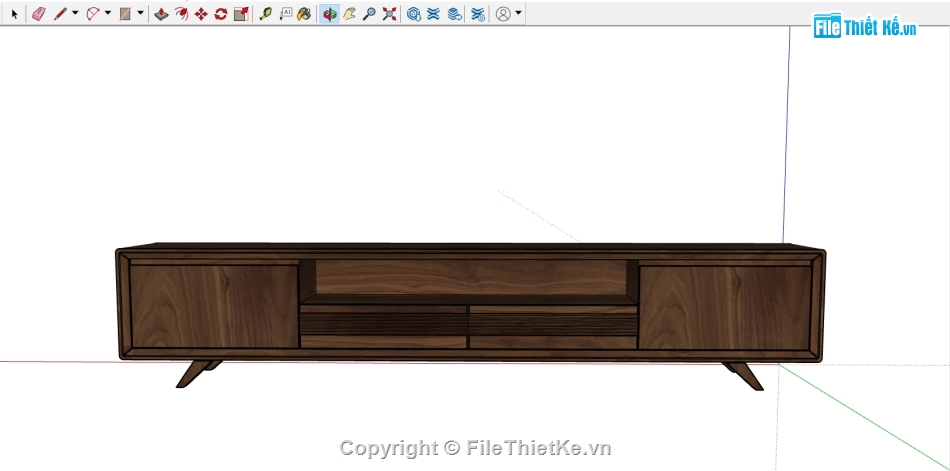The width and height of the screenshot is (950, 471).
Task: Expand the account dropdown arrow
Action: [x=518, y=13]
